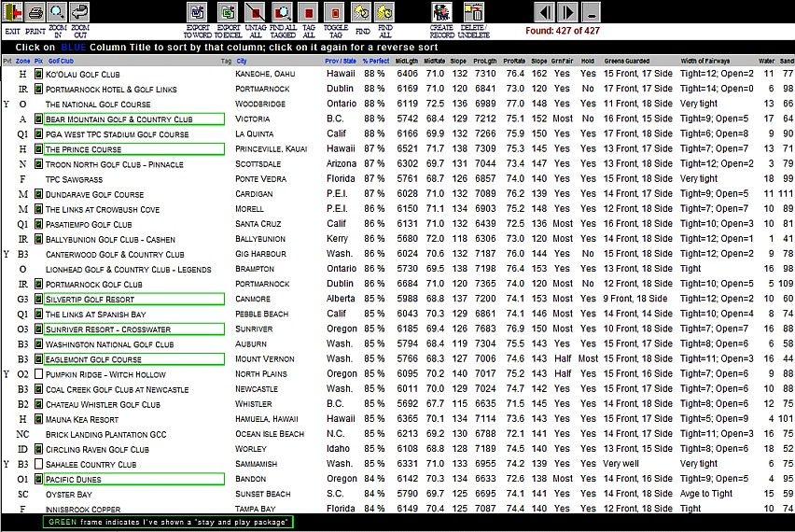
Task: Open picture icon for Circling Raven Golf Club
Action: (38, 449)
